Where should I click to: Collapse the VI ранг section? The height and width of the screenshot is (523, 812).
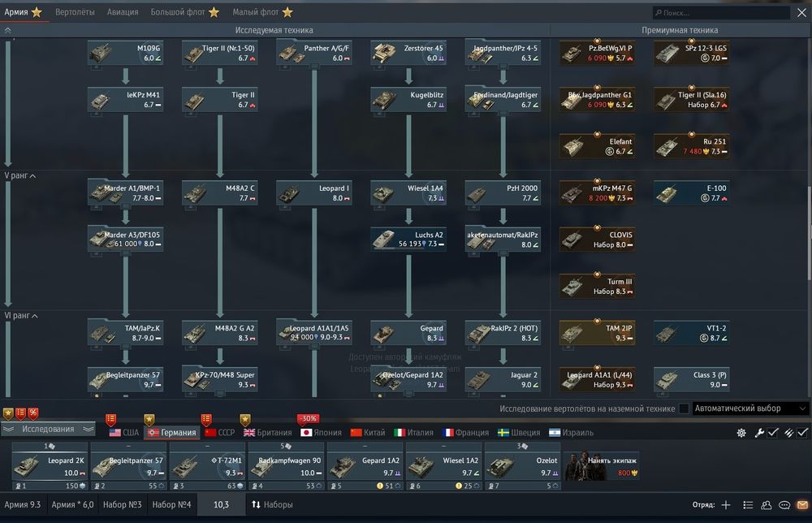21,315
